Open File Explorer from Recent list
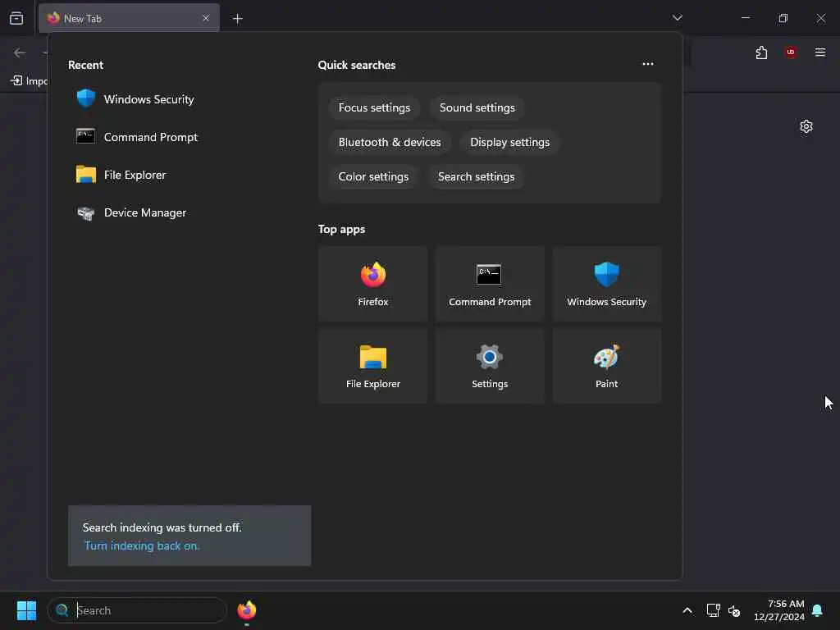The width and height of the screenshot is (840, 630). pos(121,175)
